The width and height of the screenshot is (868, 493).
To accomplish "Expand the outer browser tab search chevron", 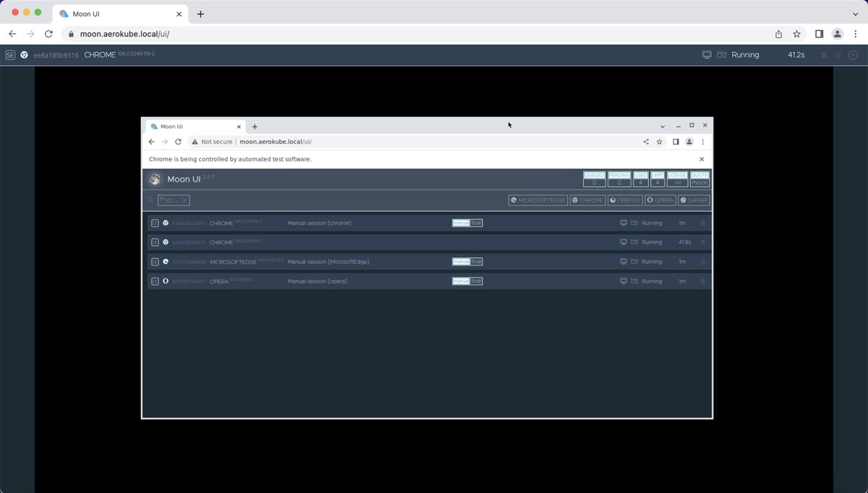I will [x=855, y=14].
